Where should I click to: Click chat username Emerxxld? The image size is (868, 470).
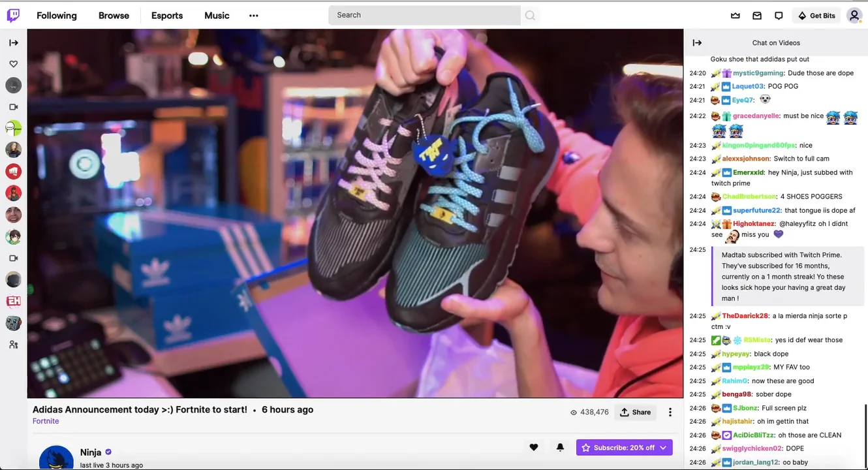749,172
